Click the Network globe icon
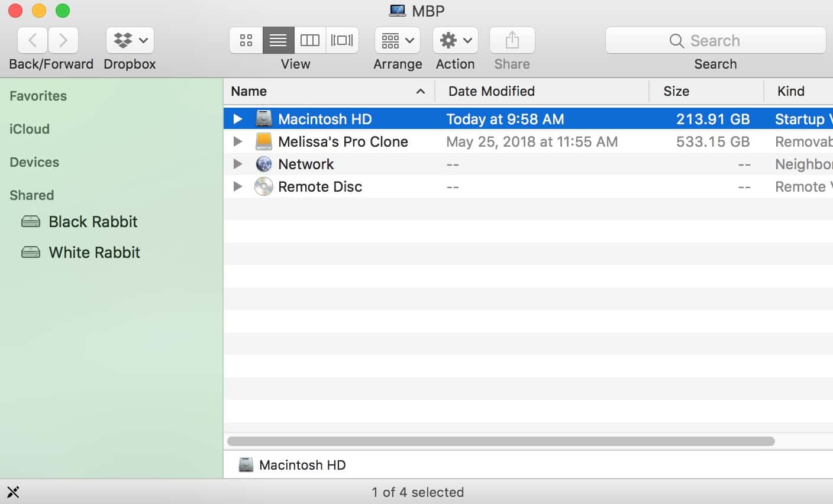The width and height of the screenshot is (833, 504). coord(264,164)
